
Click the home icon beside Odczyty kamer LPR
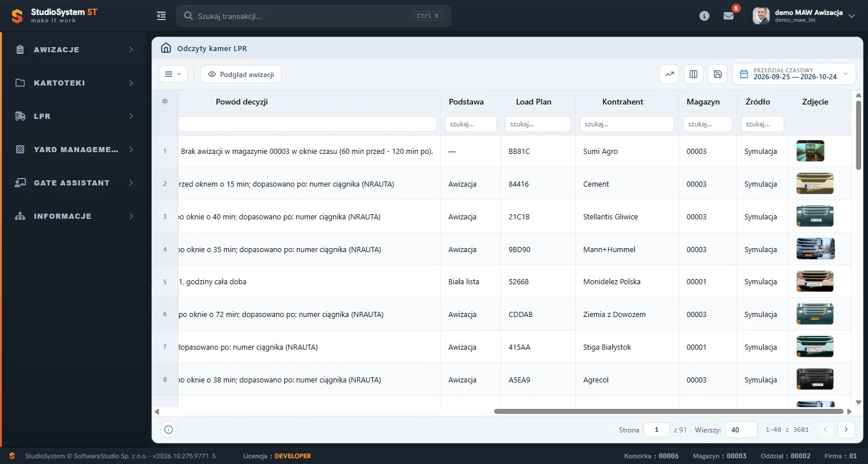point(166,48)
